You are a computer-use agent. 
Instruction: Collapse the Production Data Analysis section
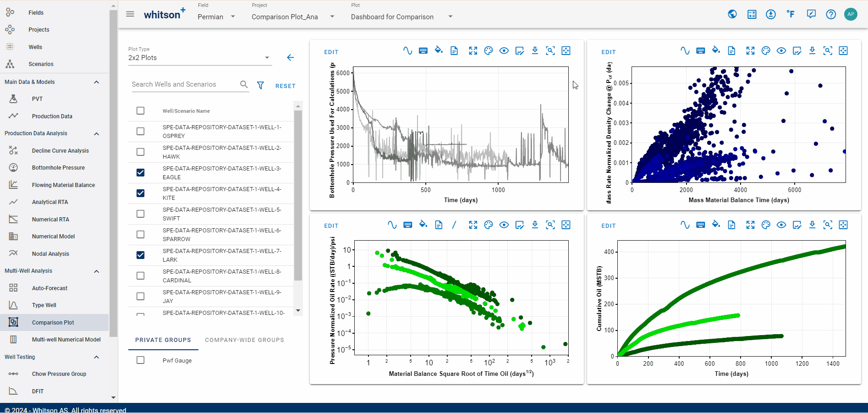(x=96, y=134)
